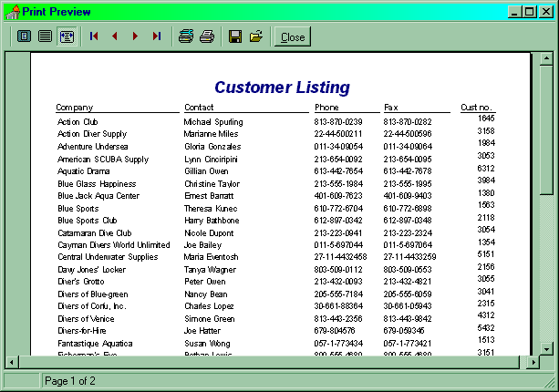Click the Customer Listing title
Viewport: 559px width, 392px height.
[282, 88]
